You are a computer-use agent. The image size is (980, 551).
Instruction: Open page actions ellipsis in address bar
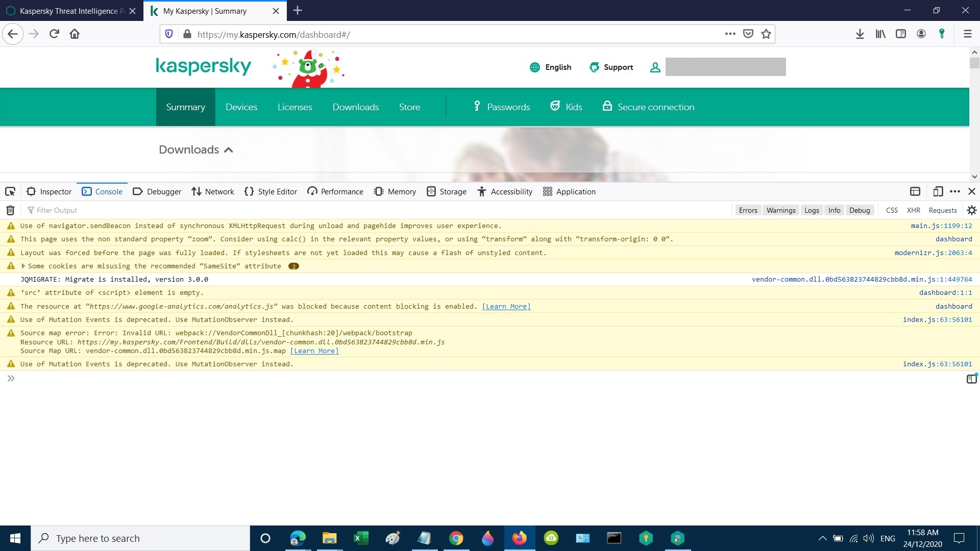[730, 34]
